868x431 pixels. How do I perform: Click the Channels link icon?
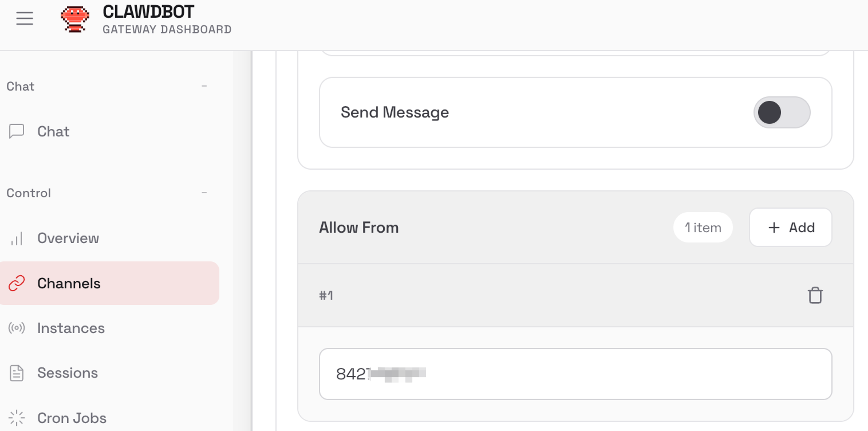[x=17, y=283]
